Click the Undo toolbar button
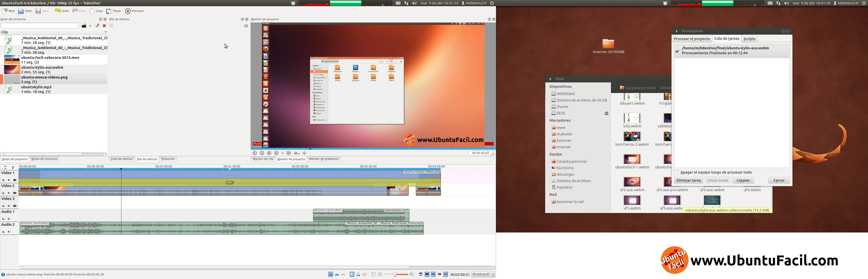 click(62, 11)
